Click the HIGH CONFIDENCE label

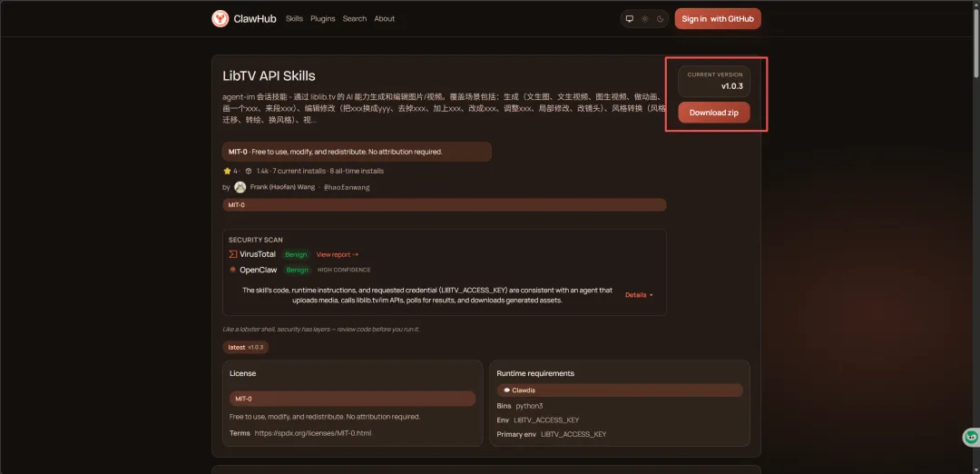(344, 270)
